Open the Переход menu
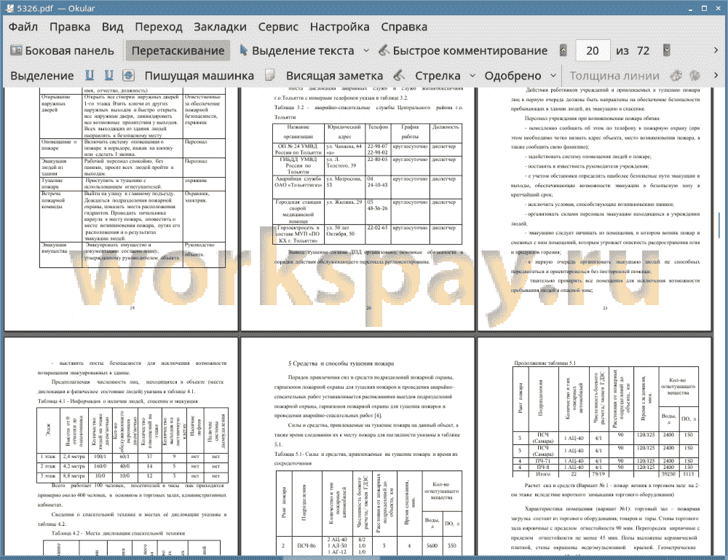 click(158, 27)
